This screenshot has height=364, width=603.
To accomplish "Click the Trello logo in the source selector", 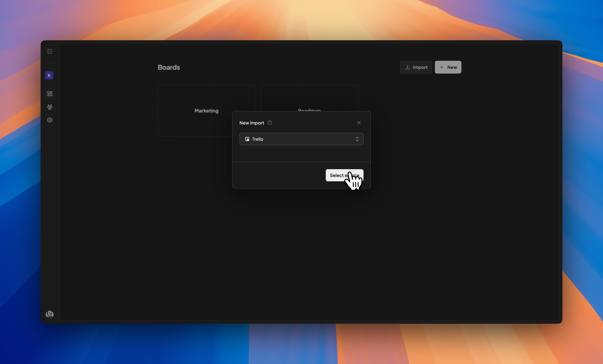I will point(247,139).
